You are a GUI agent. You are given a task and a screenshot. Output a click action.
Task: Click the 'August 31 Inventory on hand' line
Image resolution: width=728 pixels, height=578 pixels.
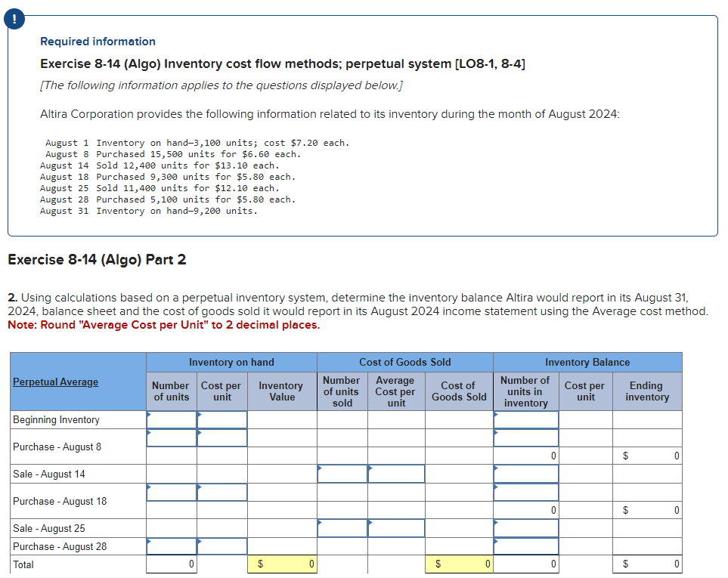point(149,211)
